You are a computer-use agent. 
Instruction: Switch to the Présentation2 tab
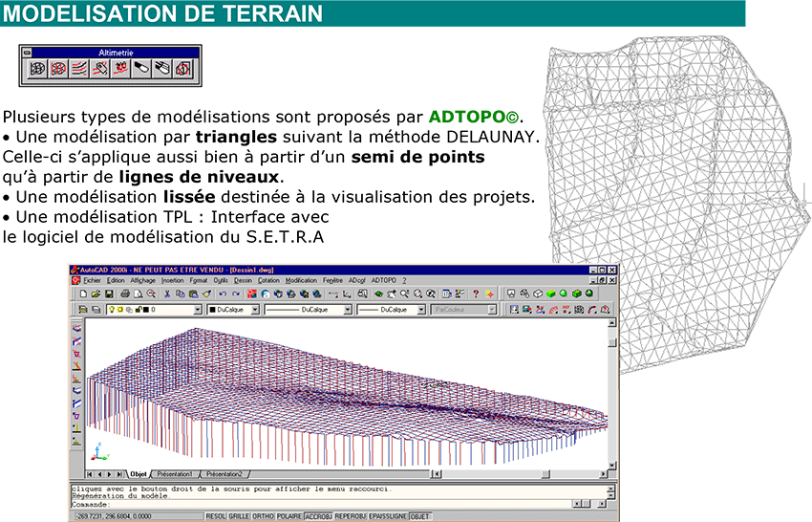pyautogui.click(x=224, y=474)
